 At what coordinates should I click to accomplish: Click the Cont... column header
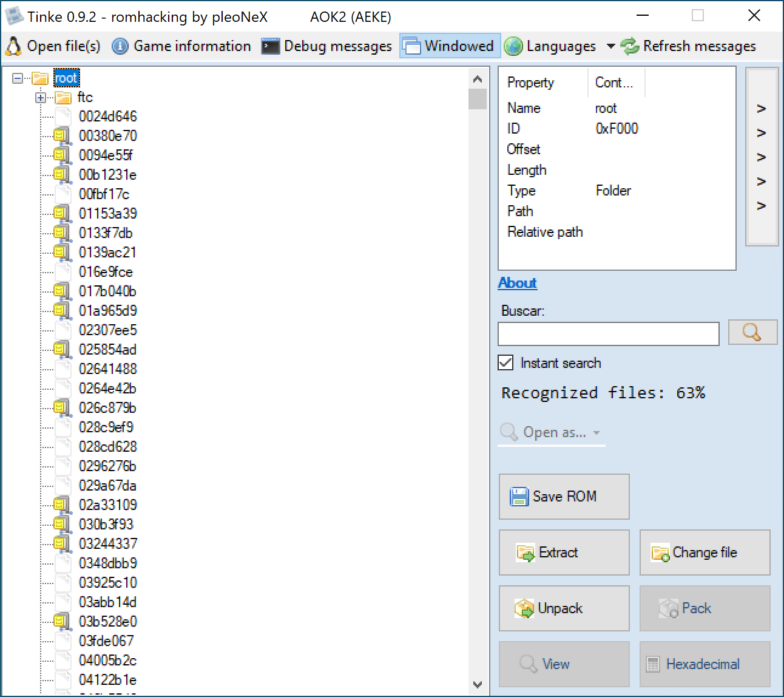617,83
